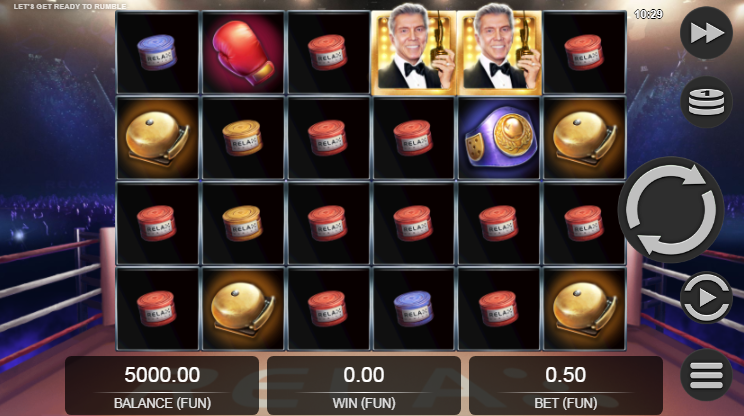Click the golden bell in second row left

point(158,138)
